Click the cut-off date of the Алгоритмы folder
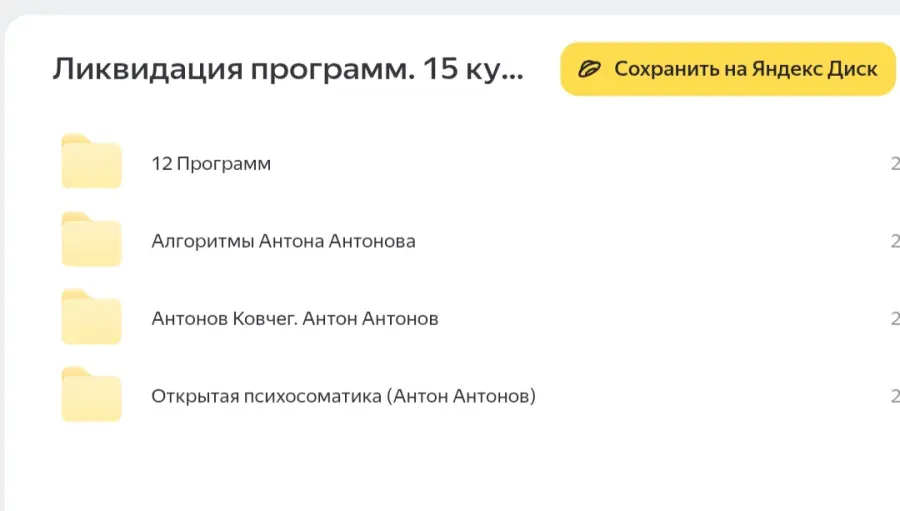Image resolution: width=900 pixels, height=511 pixels. [894, 241]
